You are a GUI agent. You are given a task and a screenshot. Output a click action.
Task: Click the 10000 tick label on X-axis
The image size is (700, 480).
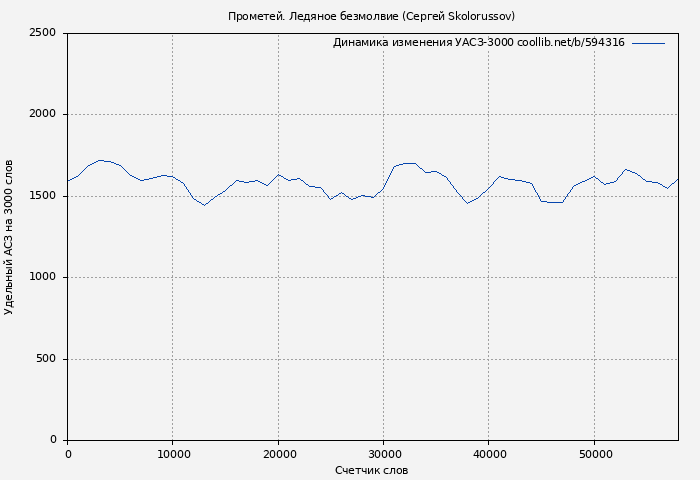(x=172, y=455)
